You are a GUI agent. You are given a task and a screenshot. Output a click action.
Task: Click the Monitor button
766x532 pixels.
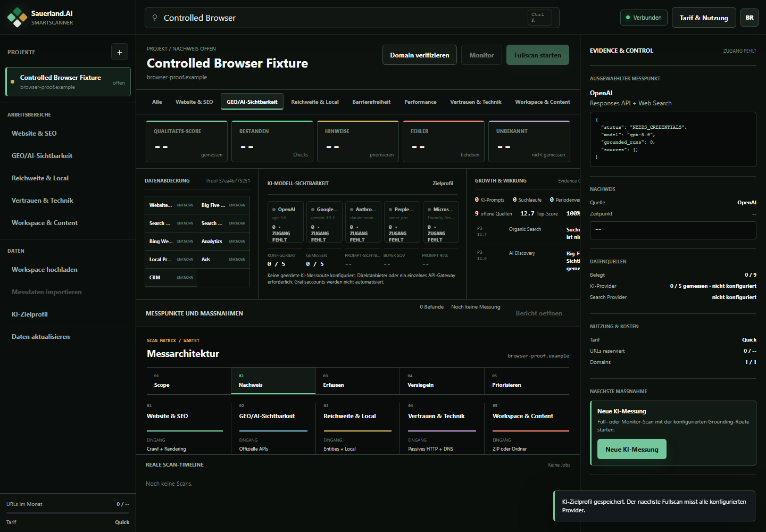pyautogui.click(x=481, y=55)
